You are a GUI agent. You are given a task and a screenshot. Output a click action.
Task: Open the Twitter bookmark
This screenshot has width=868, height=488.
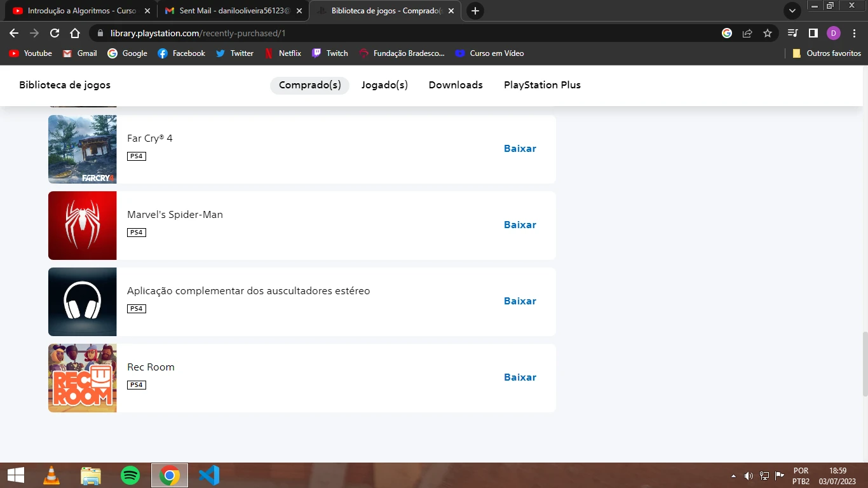(x=234, y=53)
